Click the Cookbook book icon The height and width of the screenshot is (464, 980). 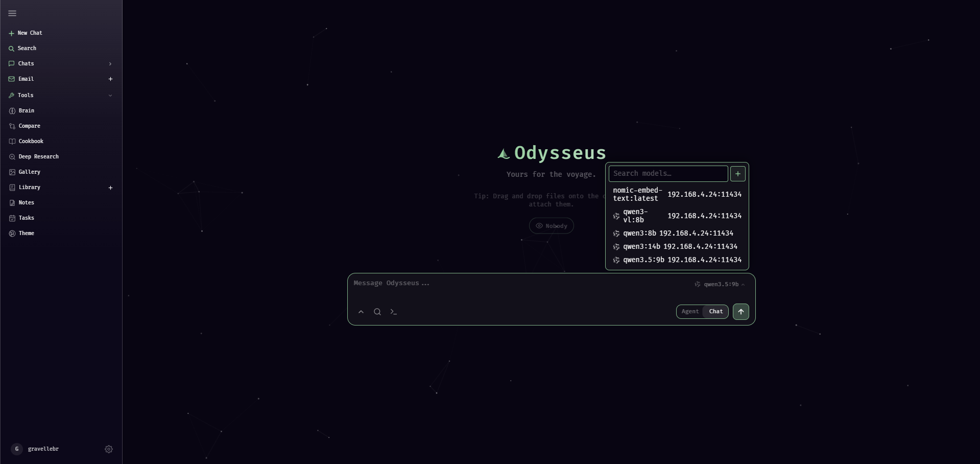tap(12, 142)
